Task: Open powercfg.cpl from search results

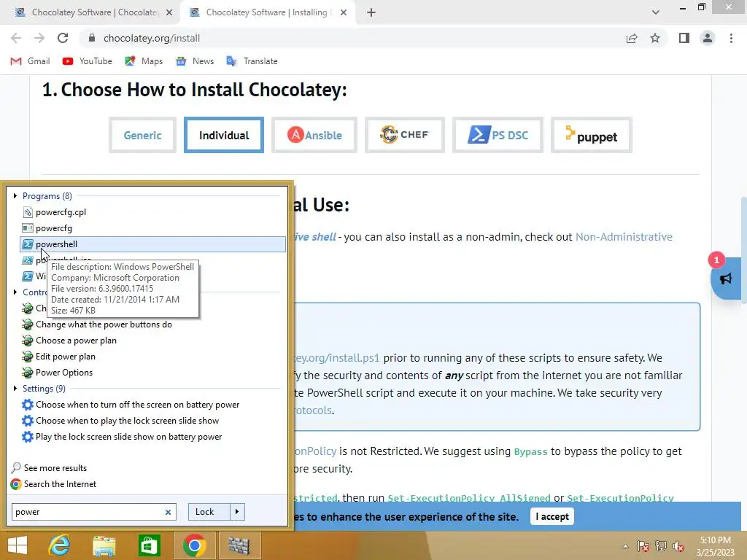Action: tap(61, 212)
